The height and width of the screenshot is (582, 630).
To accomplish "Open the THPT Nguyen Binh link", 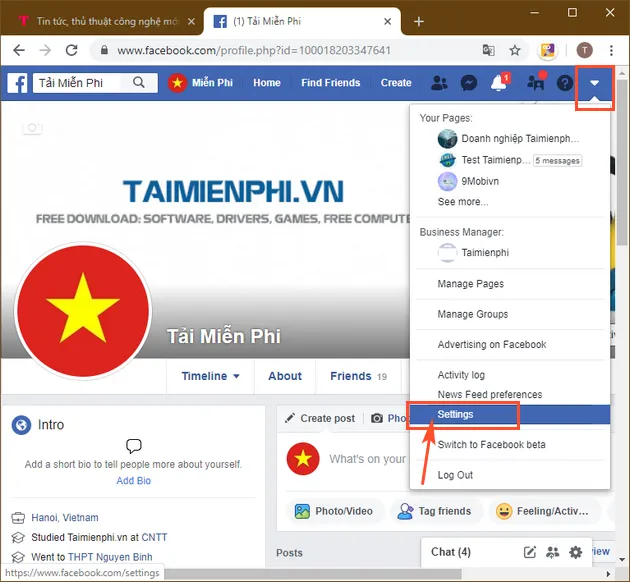I will click(x=110, y=557).
